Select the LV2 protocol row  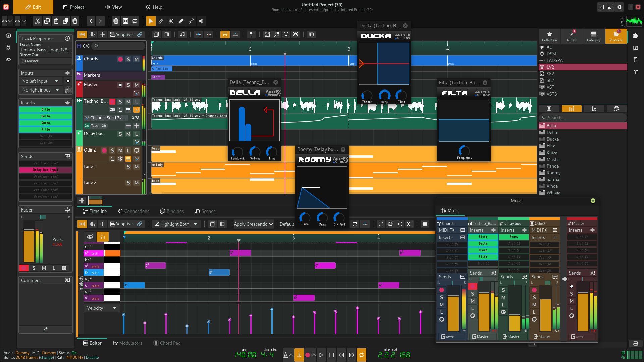pos(583,67)
